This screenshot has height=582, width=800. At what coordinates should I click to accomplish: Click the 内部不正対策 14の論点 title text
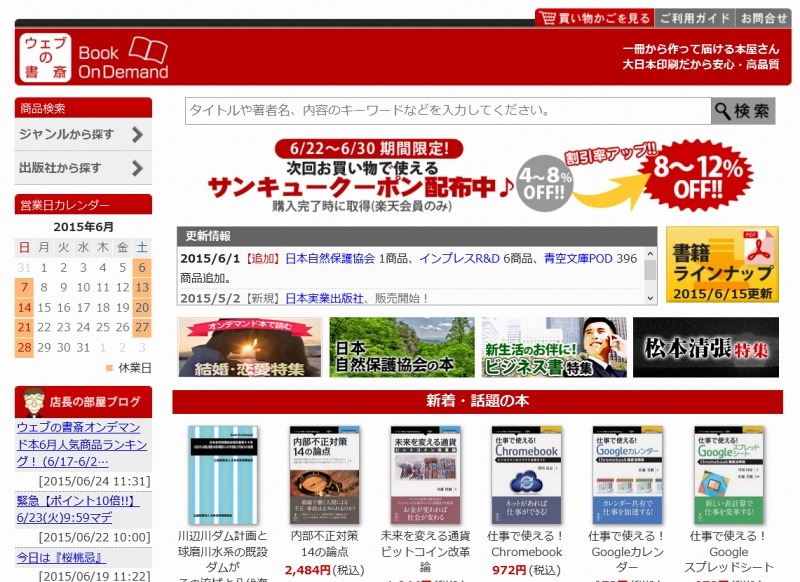click(324, 544)
